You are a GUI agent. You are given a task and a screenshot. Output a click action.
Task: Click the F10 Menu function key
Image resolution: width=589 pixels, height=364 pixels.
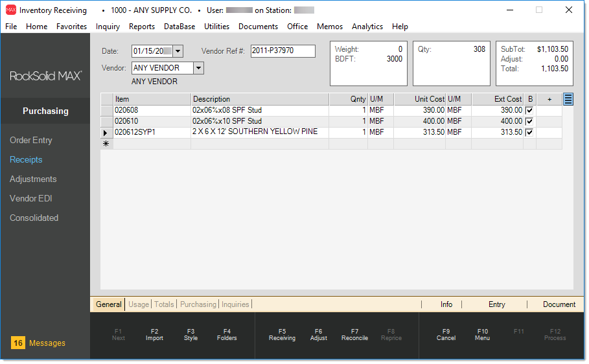pos(482,335)
